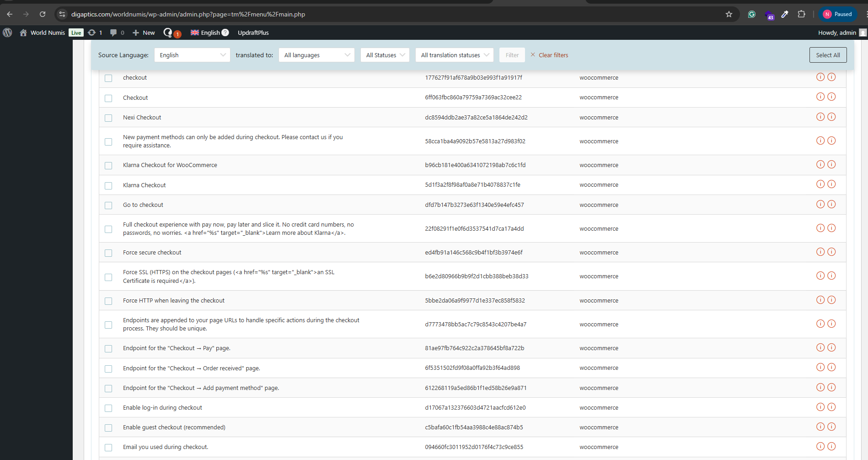The image size is (868, 460).
Task: Click the browser address bar URL
Action: tap(188, 14)
